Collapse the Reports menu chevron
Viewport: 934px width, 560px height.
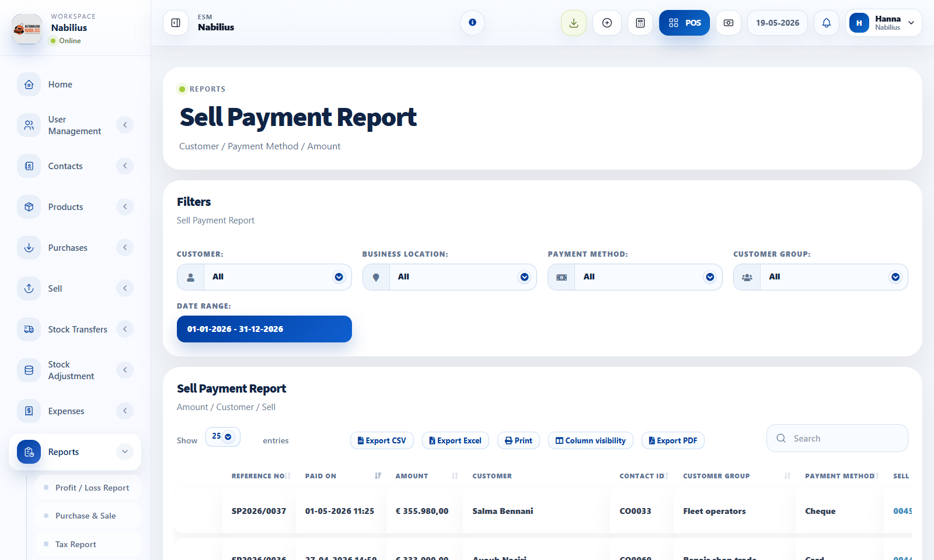[125, 452]
